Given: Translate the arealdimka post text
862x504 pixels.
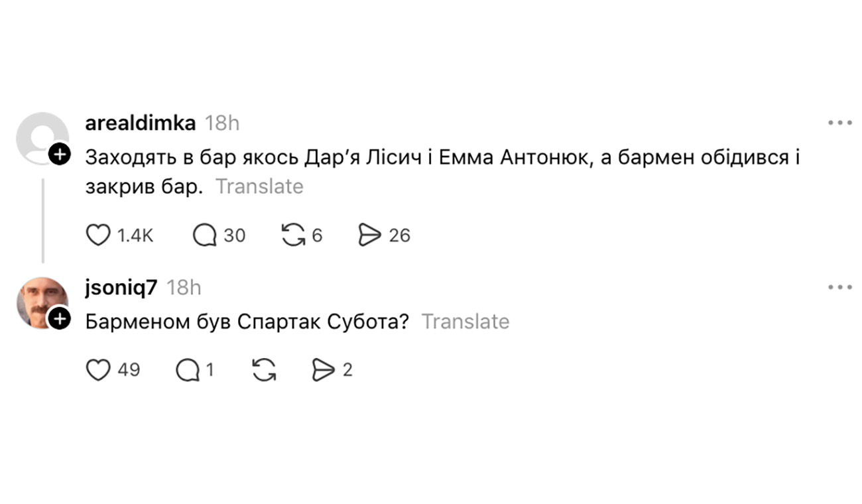Looking at the screenshot, I should (x=259, y=187).
